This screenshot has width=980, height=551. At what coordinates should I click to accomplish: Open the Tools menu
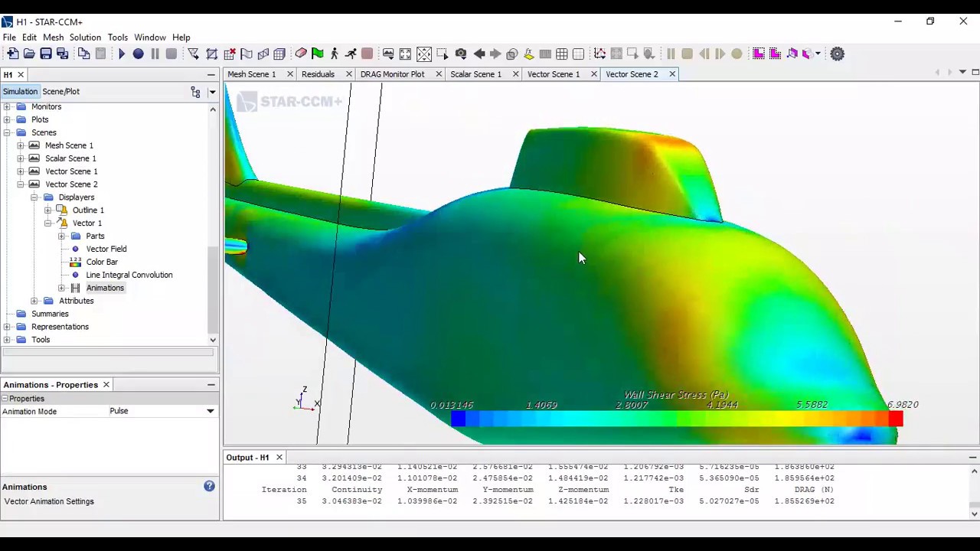click(118, 37)
